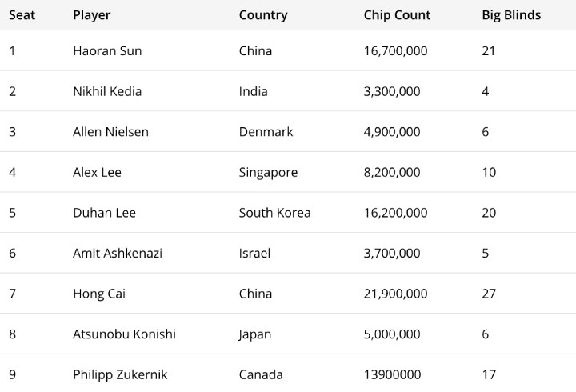Select player name Allen Nielsen
The width and height of the screenshot is (576, 392).
(110, 131)
